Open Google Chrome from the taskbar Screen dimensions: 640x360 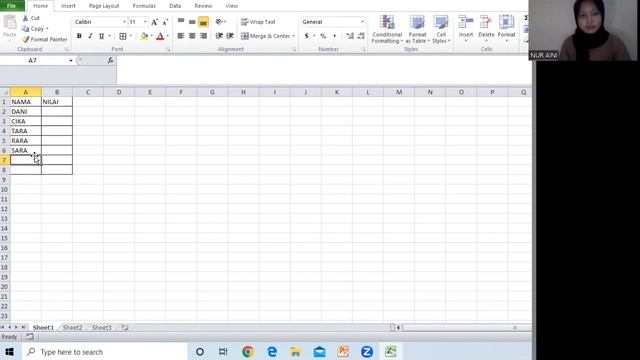(248, 351)
